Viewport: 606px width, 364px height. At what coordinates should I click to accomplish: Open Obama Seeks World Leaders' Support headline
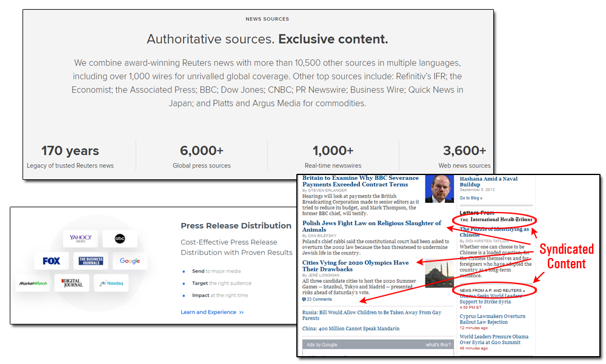click(491, 299)
